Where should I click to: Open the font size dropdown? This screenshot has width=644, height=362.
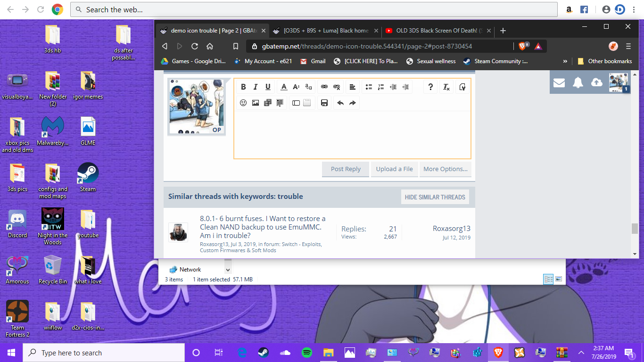click(x=296, y=87)
